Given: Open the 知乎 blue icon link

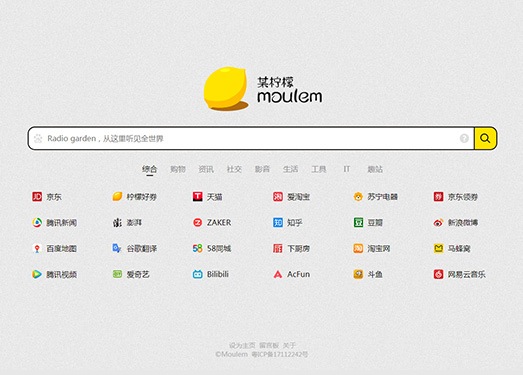Looking at the screenshot, I should click(288, 223).
